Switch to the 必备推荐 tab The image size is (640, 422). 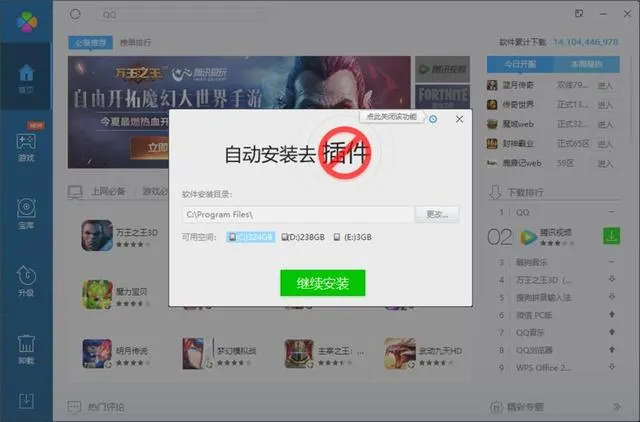[91, 42]
